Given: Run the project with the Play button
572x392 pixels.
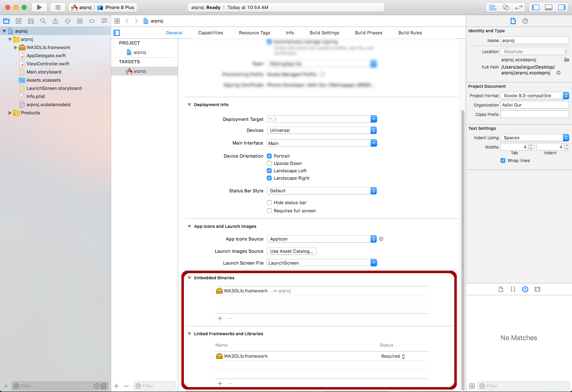Looking at the screenshot, I should [x=39, y=7].
